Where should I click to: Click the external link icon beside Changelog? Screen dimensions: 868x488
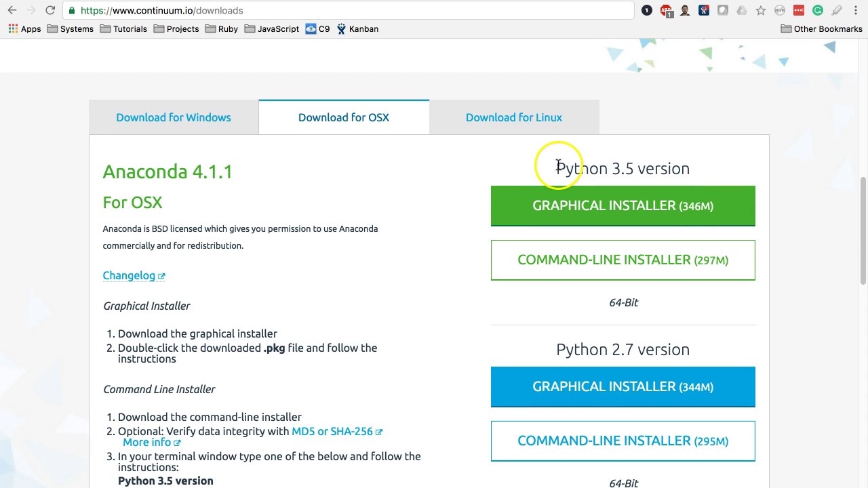tap(161, 277)
